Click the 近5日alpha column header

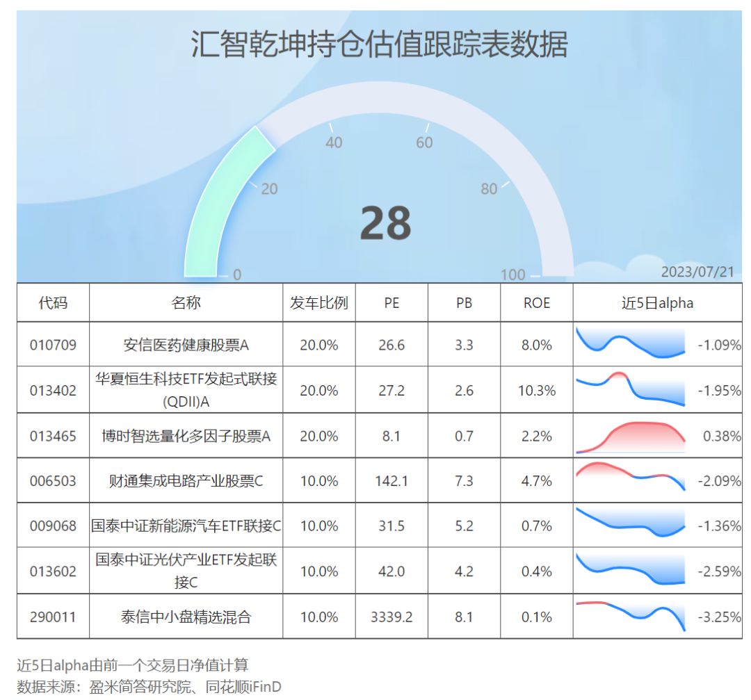pos(658,303)
